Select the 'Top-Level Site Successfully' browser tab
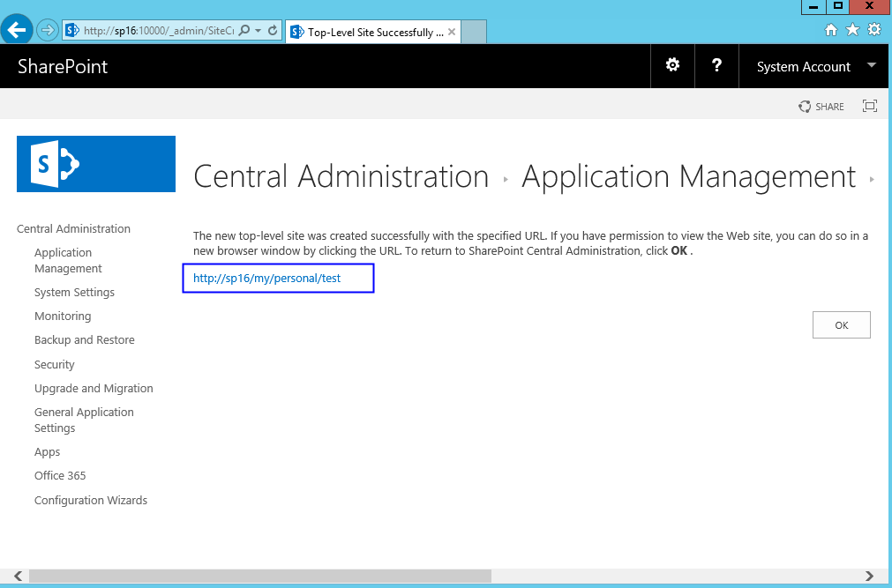Viewport: 892px width, 588px height. click(373, 32)
